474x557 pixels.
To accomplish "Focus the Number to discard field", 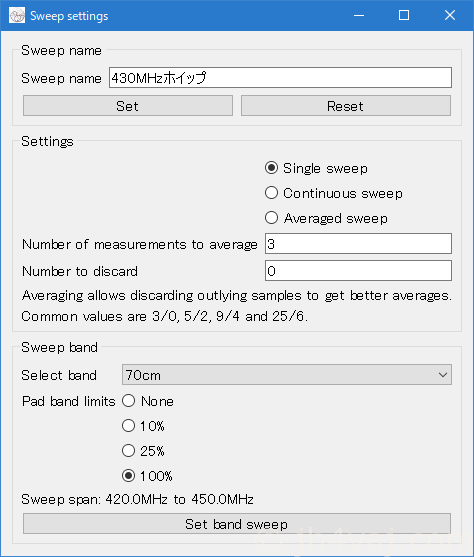I will tap(359, 271).
